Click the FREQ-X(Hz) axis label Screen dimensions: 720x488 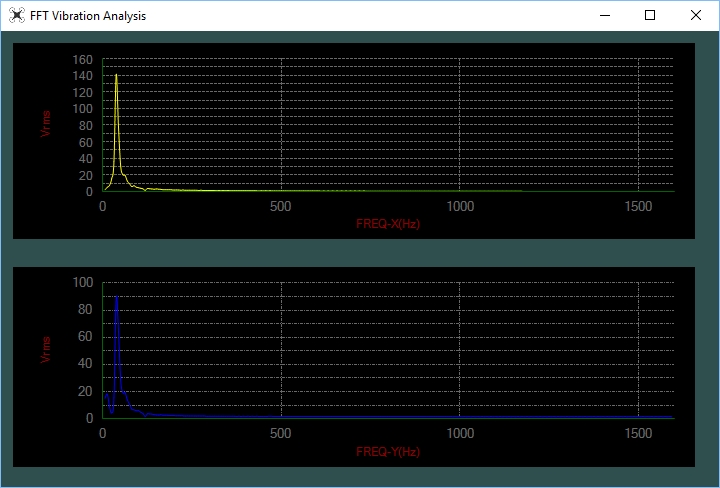(x=388, y=224)
